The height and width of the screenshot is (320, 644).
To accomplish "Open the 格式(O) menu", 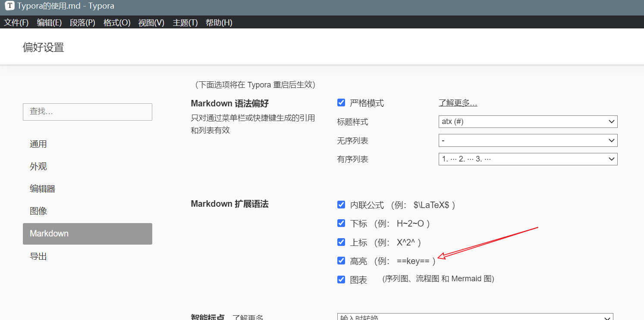I will tap(117, 23).
